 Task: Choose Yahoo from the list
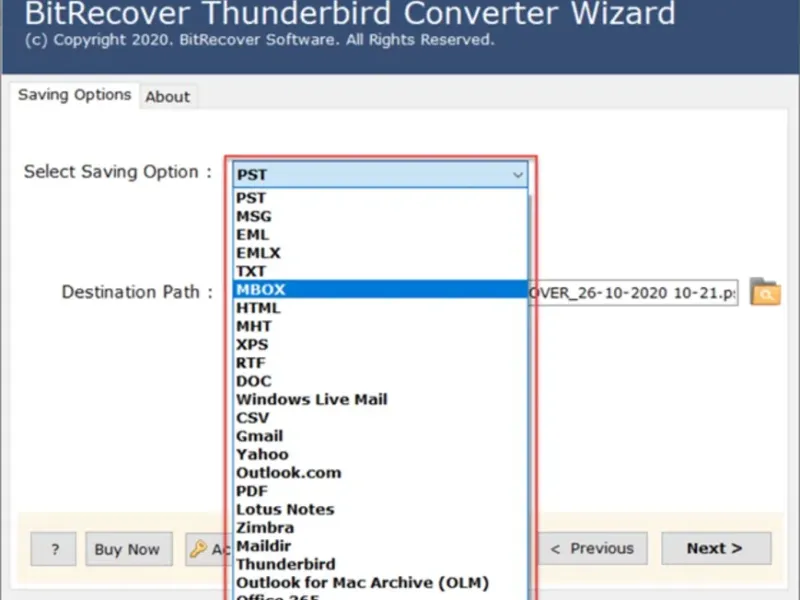380,455
